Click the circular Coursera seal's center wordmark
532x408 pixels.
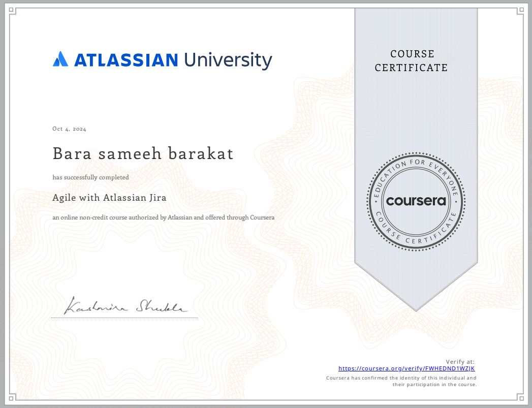click(x=416, y=201)
